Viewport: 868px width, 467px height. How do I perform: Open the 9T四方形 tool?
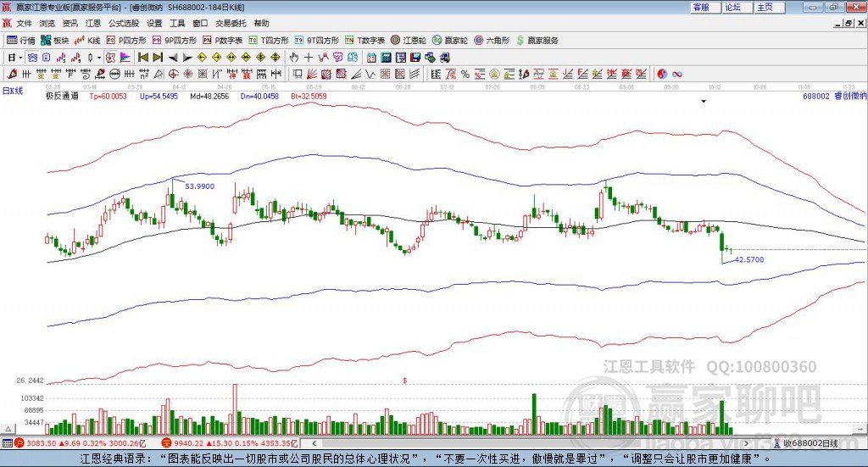(x=317, y=41)
